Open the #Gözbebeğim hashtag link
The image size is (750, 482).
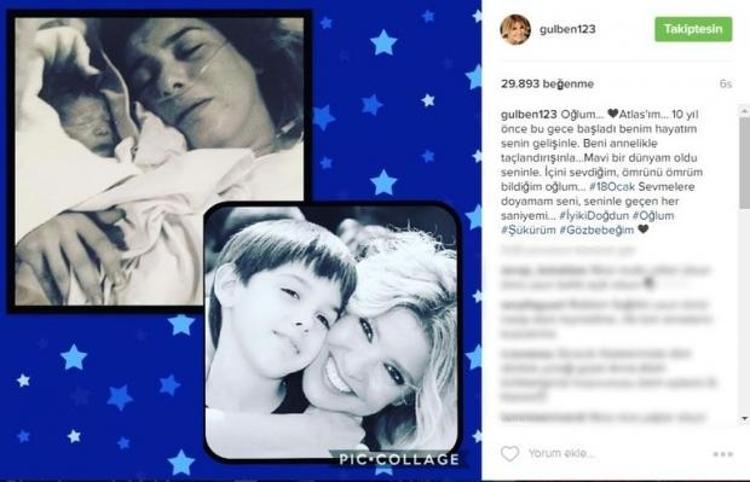tap(596, 230)
